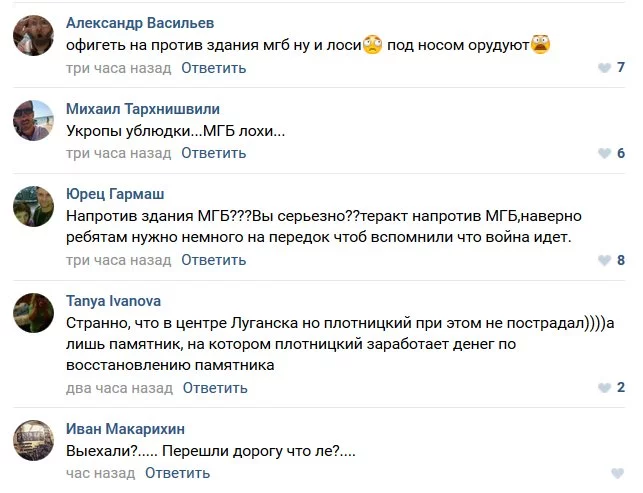
Task: Like Александр Васильев's comment with the heart
Action: tap(604, 68)
